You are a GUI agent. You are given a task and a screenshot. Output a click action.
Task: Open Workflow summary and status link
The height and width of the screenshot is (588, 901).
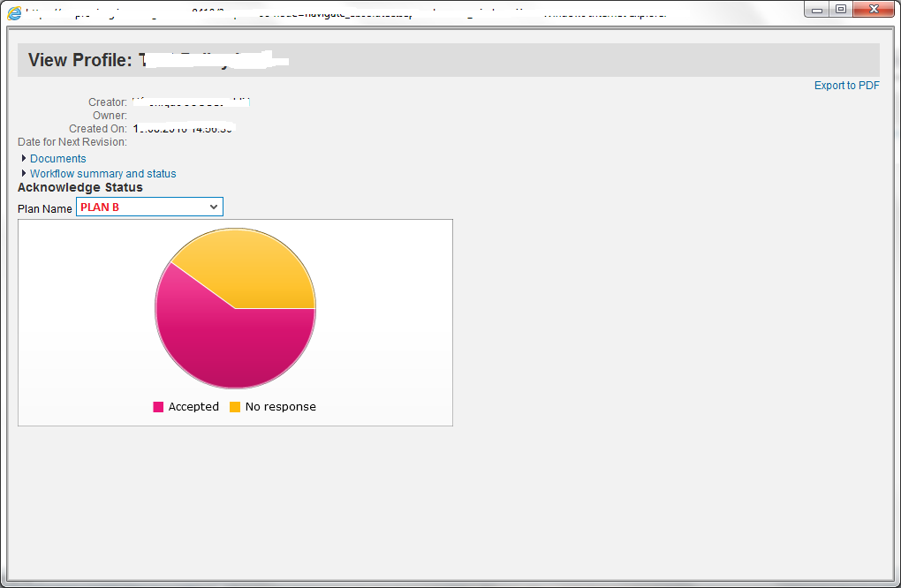click(102, 173)
